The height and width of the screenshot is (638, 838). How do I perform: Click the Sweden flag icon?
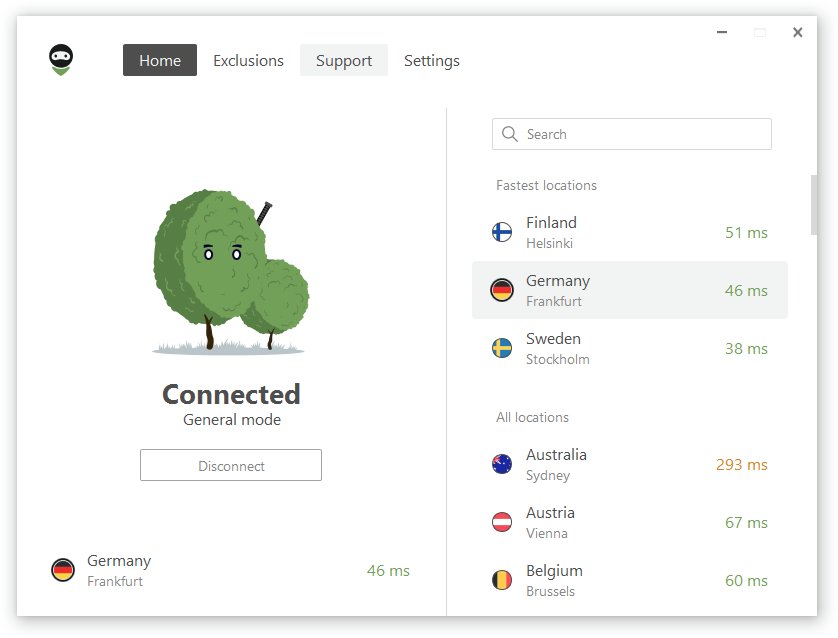pos(502,348)
